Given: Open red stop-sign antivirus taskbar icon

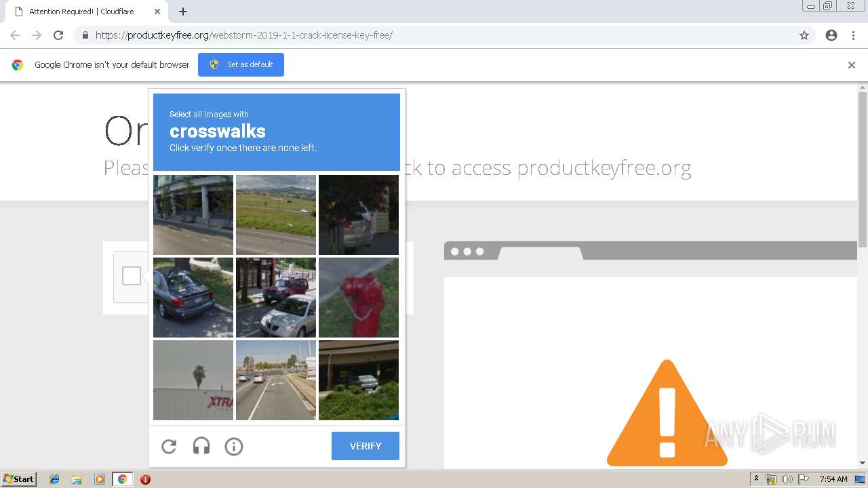Looking at the screenshot, I should pos(145,479).
